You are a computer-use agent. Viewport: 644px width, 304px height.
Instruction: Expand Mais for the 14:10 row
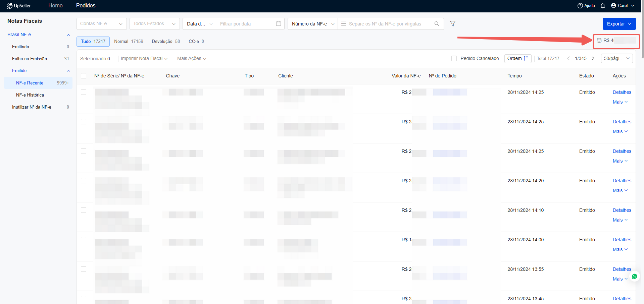tap(620, 220)
